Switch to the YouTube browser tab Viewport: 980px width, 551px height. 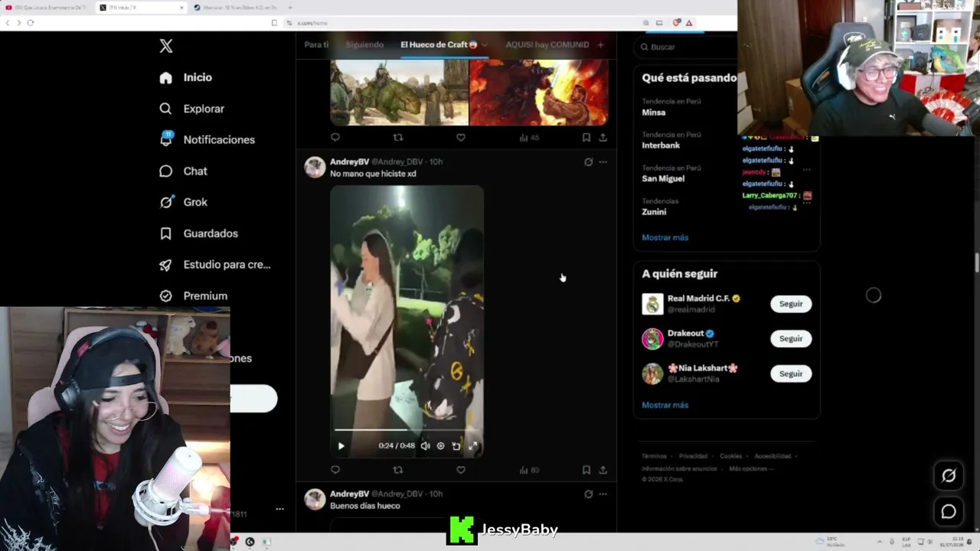pyautogui.click(x=47, y=7)
